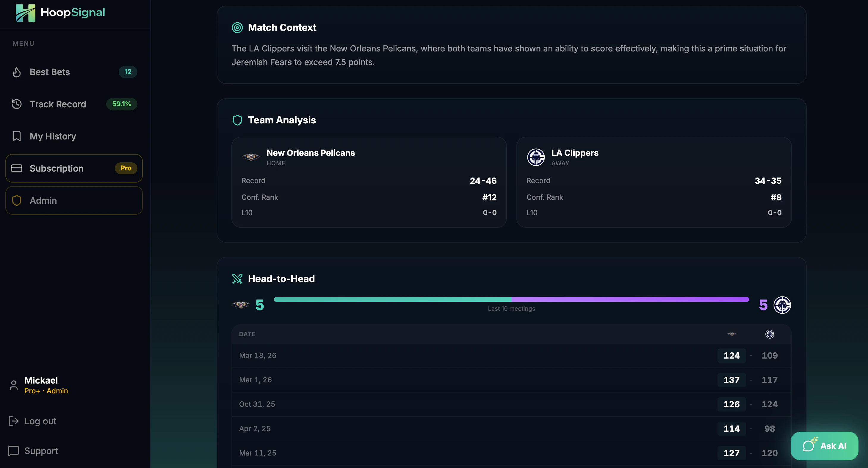Click the Support chat bubble icon

[13, 450]
